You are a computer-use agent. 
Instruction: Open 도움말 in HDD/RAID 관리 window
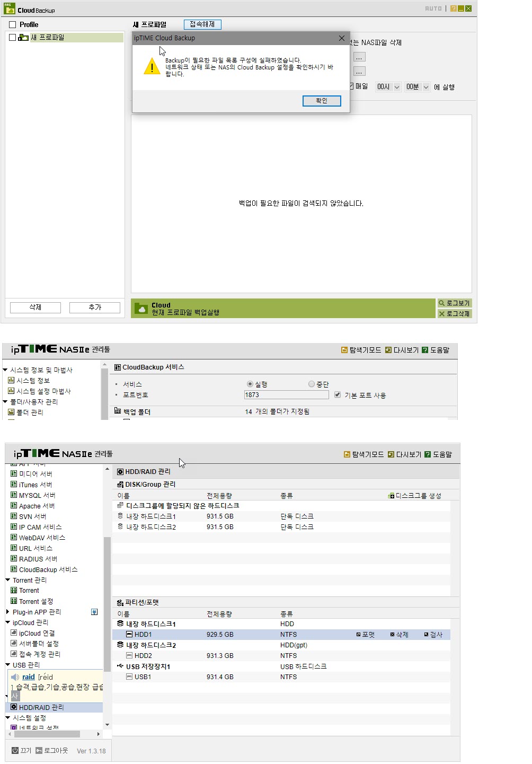(438, 454)
